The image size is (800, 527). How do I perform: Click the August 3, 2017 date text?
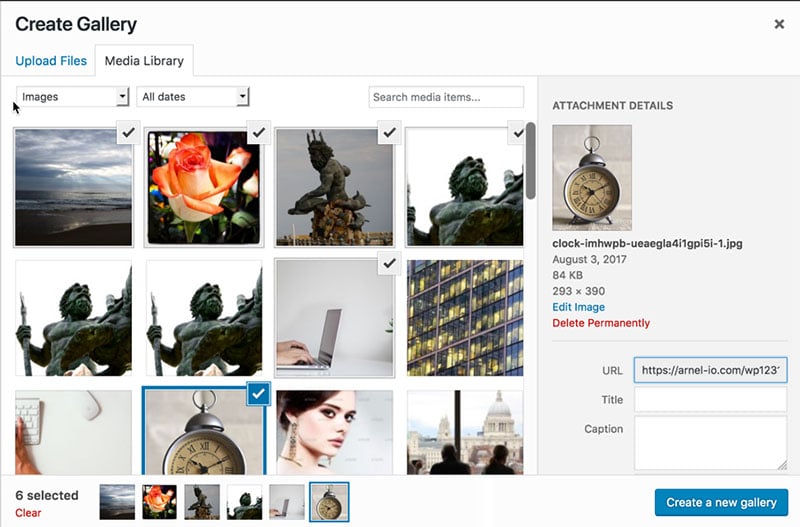[x=589, y=259]
